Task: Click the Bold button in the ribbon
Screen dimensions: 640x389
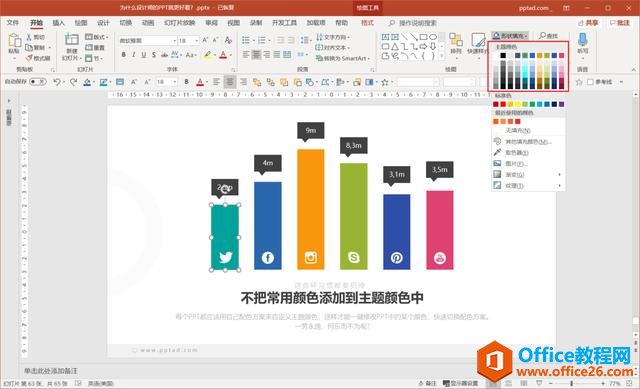Action: click(x=124, y=55)
